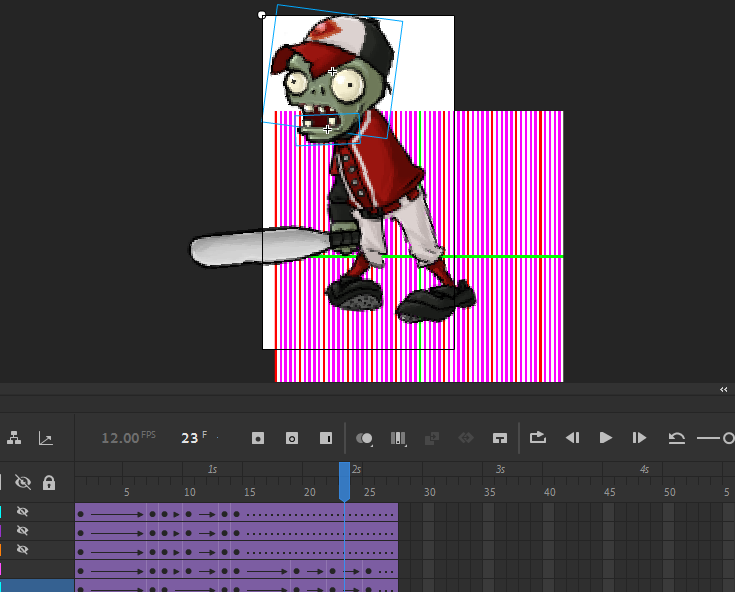Show the hidden orange-outlined layer

[x=22, y=549]
